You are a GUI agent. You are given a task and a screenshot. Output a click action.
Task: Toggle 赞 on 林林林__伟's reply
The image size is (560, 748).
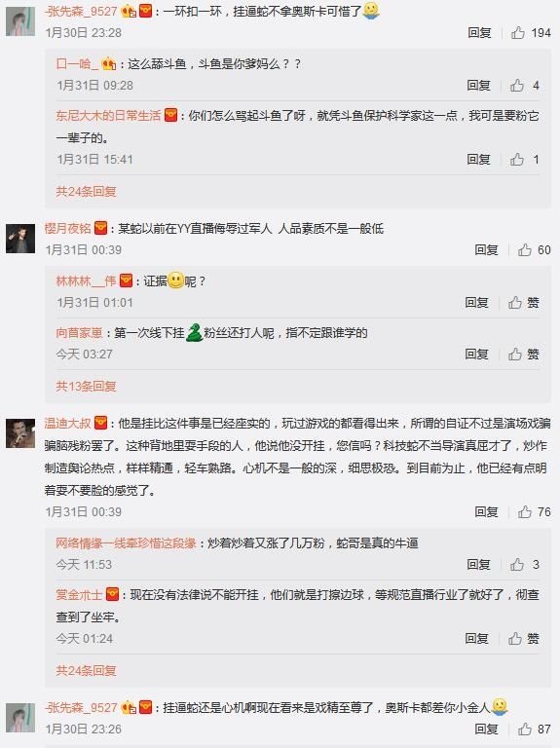tap(523, 303)
